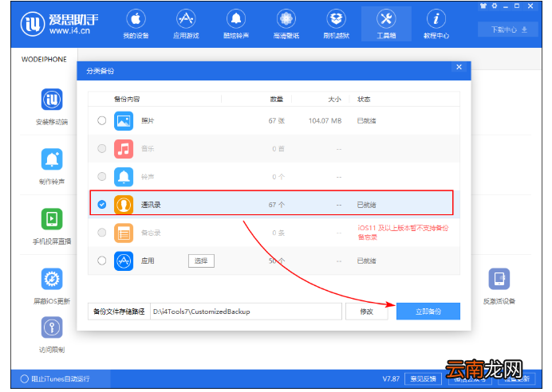Click the 选择 button in apps row

tap(201, 261)
